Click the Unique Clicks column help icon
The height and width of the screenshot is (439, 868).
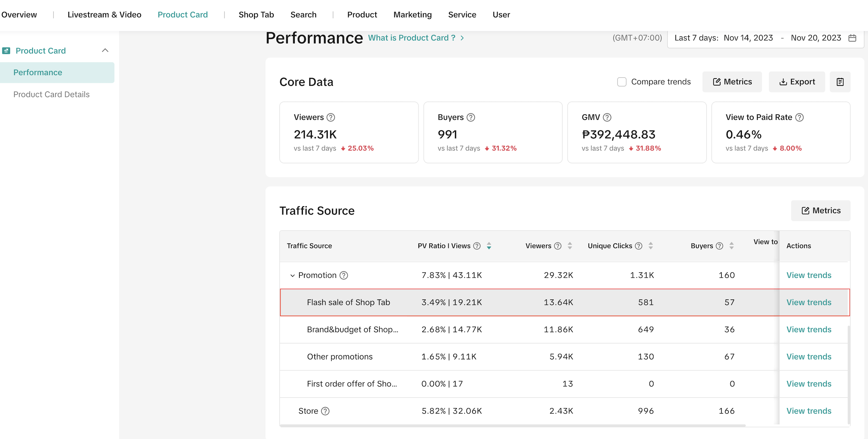(638, 246)
